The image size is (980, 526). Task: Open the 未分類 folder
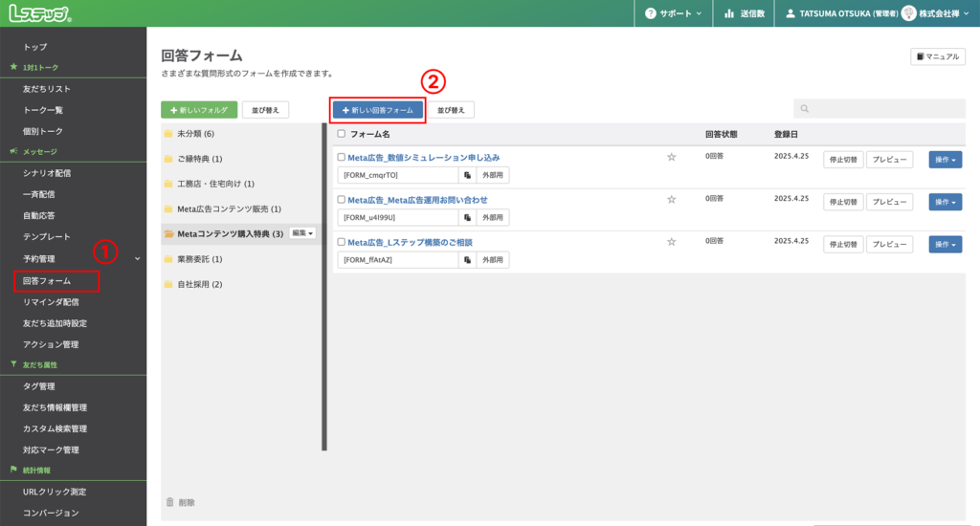(x=195, y=134)
